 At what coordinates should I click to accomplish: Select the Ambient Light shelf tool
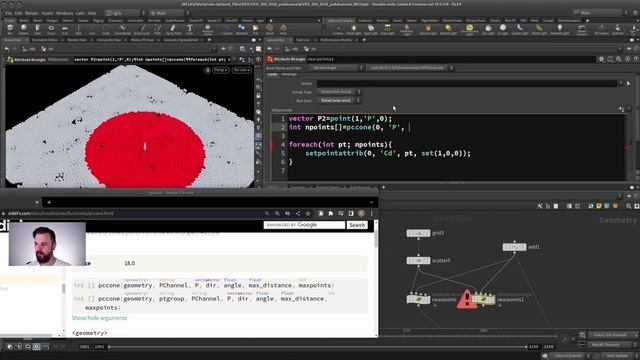tap(559, 29)
